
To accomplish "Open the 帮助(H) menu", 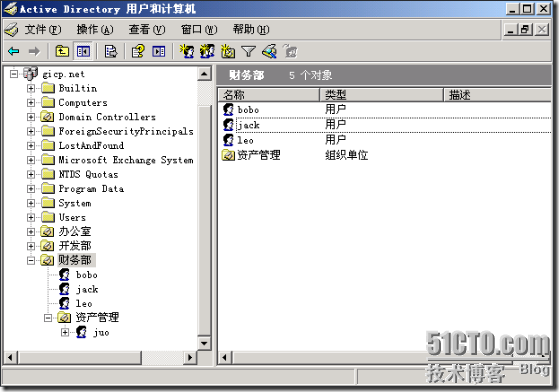I will (x=251, y=29).
